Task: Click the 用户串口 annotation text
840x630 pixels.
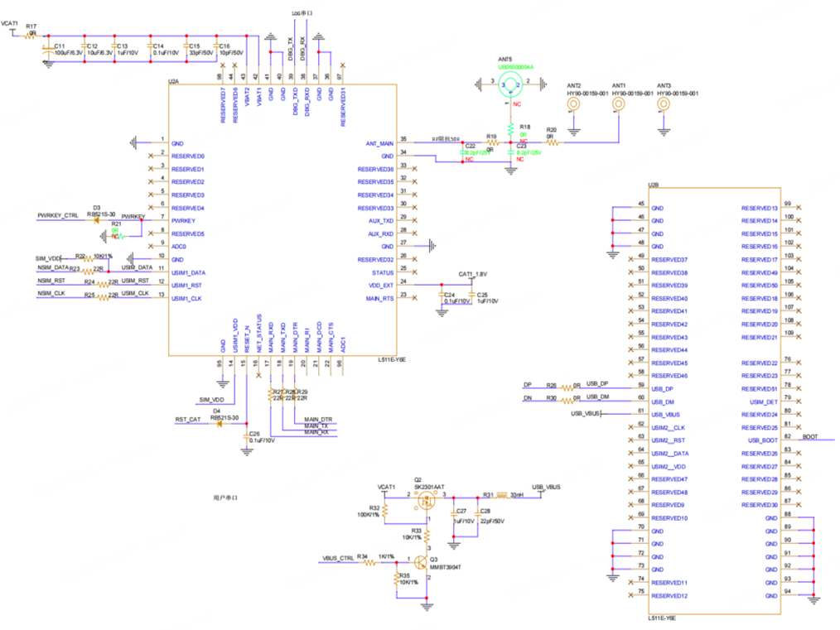Action: coord(225,498)
